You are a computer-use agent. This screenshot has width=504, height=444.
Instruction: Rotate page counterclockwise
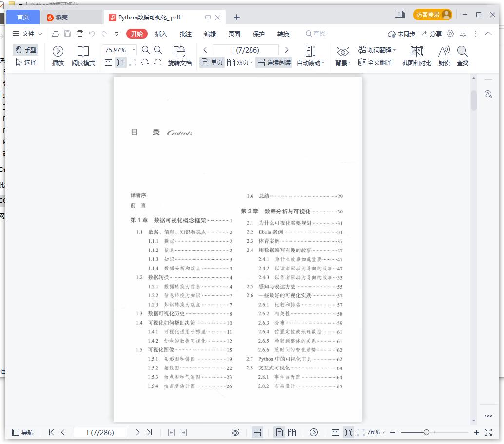pyautogui.click(x=157, y=62)
